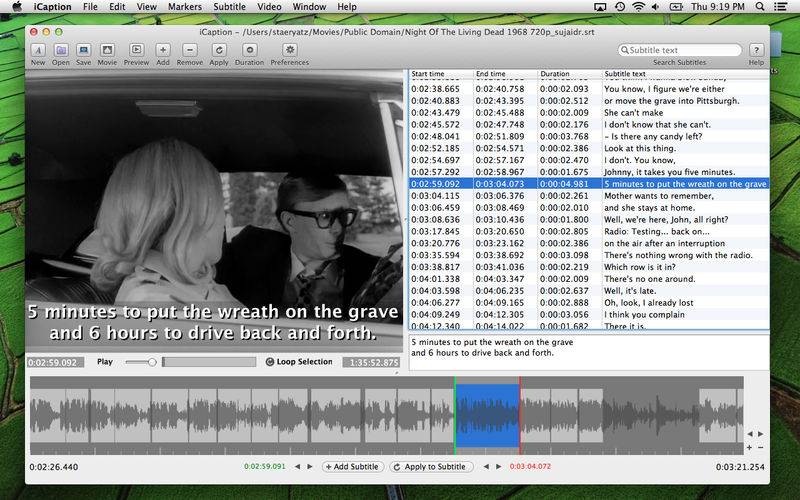The height and width of the screenshot is (500, 800).
Task: Click inside the Subtitle text search field
Action: coord(680,50)
